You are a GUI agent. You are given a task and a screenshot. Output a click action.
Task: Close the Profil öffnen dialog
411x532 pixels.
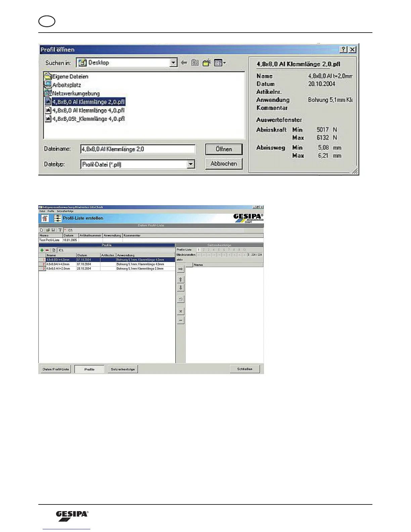(x=352, y=49)
